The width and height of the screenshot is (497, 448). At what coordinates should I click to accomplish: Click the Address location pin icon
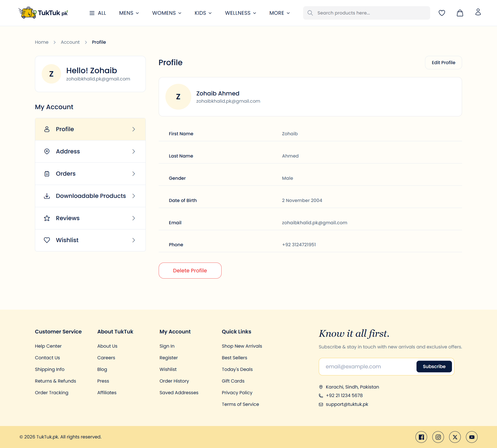47,151
